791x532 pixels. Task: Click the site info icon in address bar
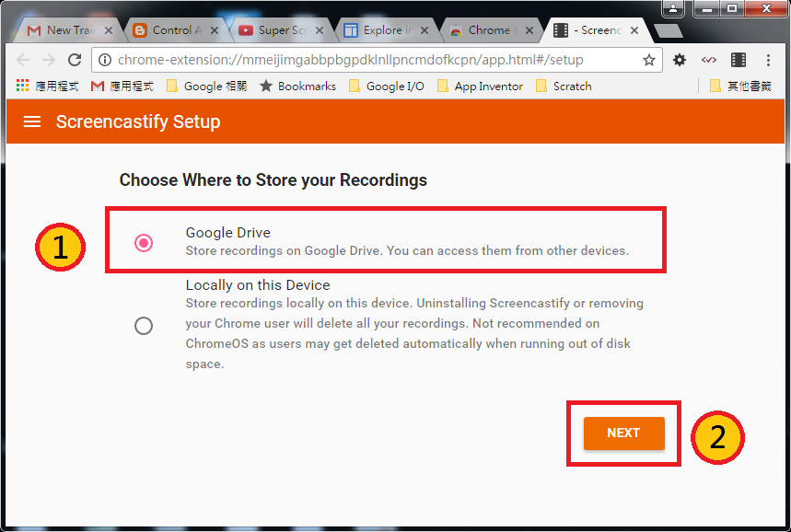click(104, 60)
